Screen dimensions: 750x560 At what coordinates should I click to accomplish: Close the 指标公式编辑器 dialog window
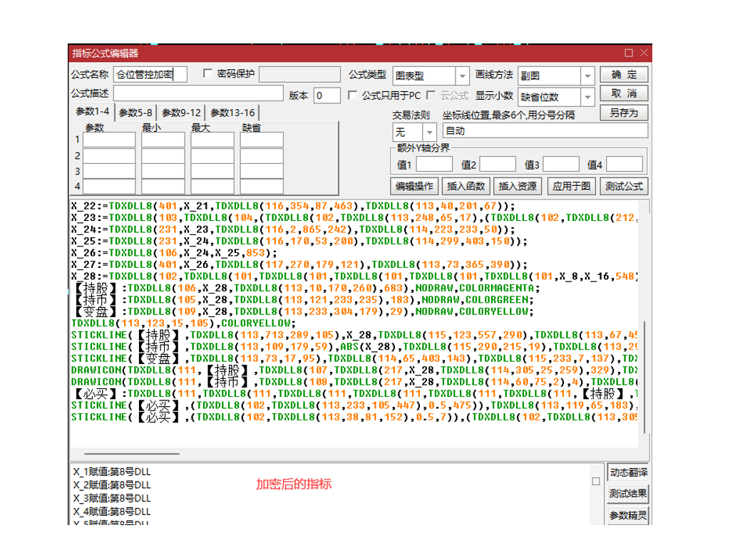click(644, 53)
